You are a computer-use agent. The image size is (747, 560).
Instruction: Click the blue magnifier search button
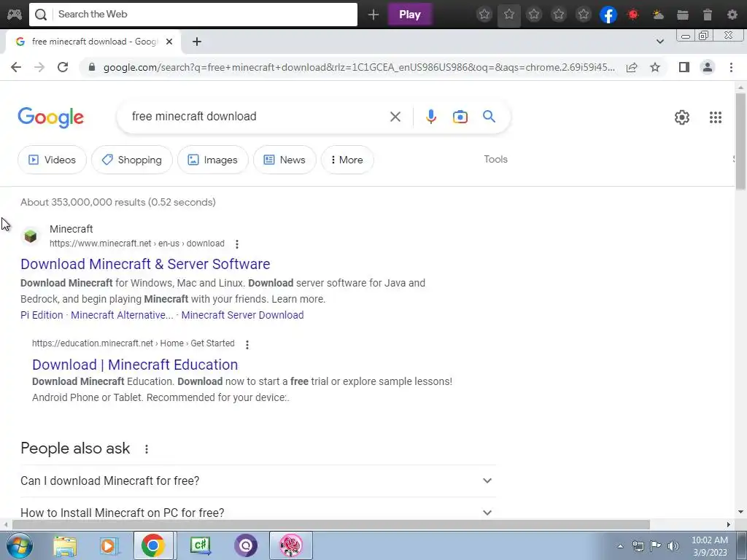[489, 116]
